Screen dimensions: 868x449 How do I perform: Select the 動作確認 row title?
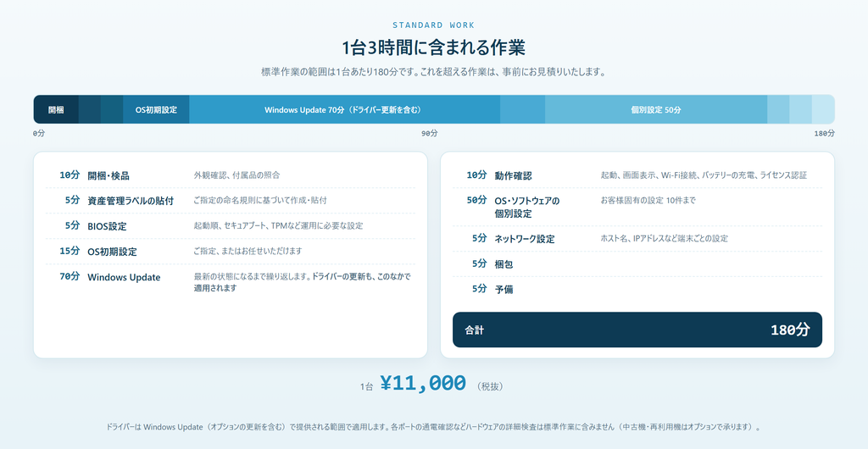[x=513, y=175]
